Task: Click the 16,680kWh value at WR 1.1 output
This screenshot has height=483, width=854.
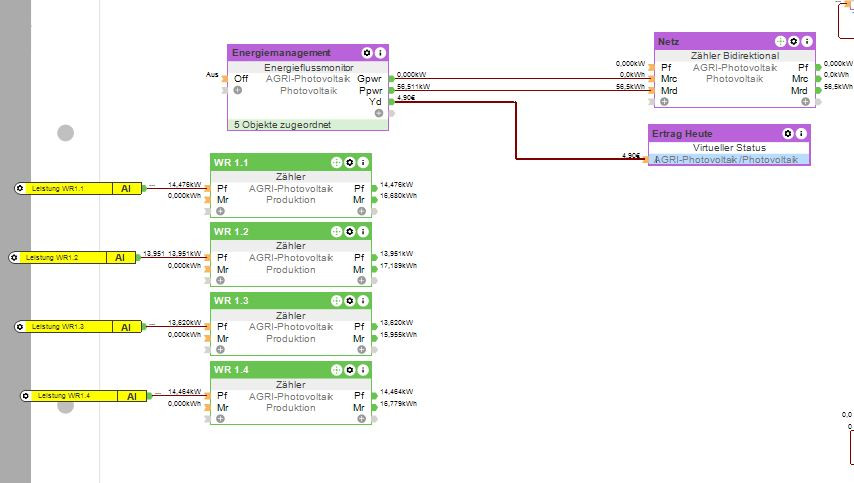Action: point(398,196)
